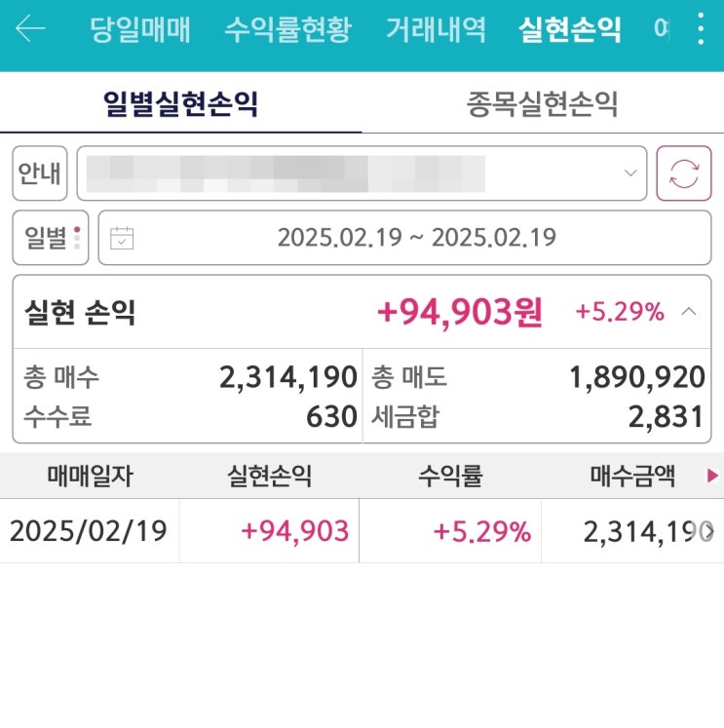Open the 거래내역 menu tab
This screenshot has height=728, width=724.
pos(436,29)
